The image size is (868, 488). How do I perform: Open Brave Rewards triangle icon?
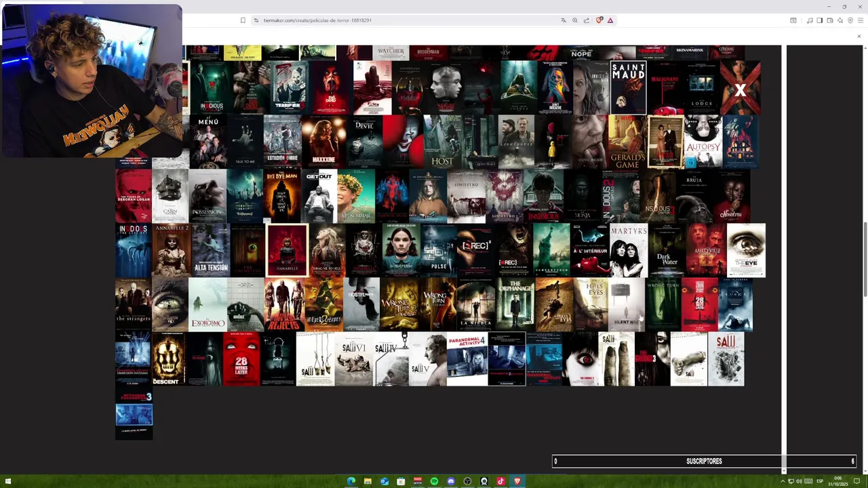[x=610, y=20]
